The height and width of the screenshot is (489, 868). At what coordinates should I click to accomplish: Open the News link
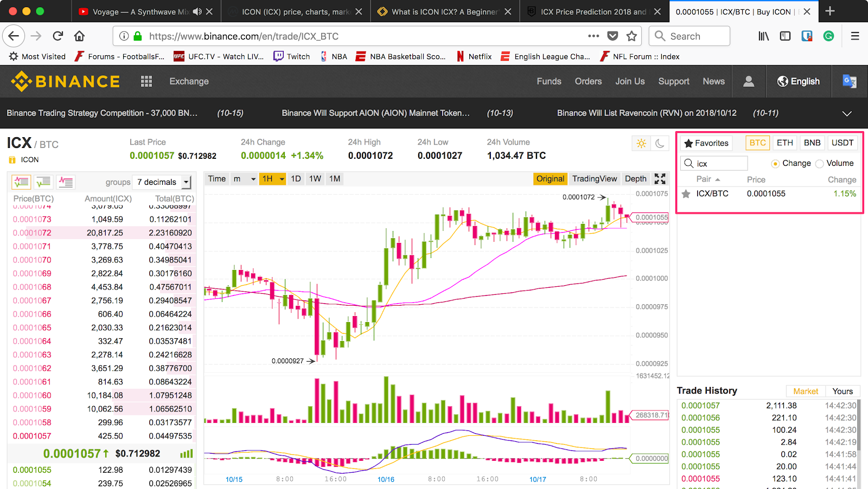pos(713,81)
